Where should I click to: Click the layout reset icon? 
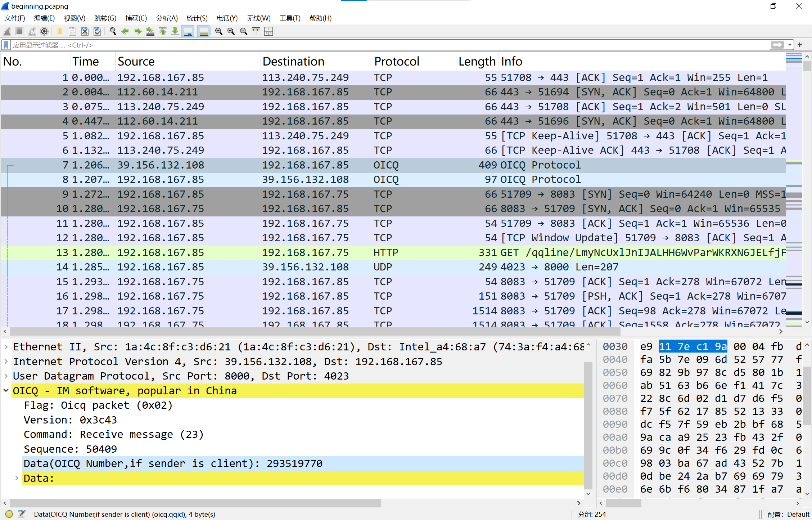click(269, 32)
